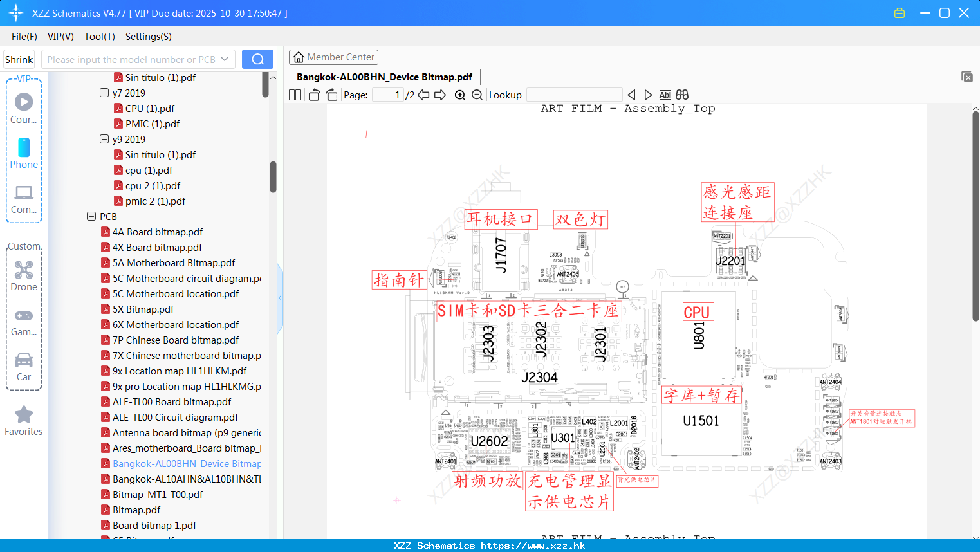Open CPU (1).pdf under y7 2019
The height and width of the screenshot is (552, 980).
pyautogui.click(x=150, y=108)
